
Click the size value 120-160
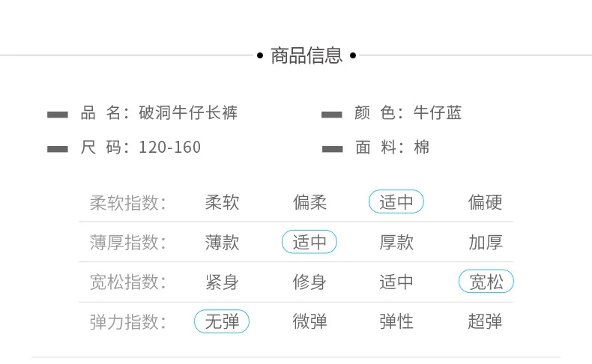tap(170, 147)
